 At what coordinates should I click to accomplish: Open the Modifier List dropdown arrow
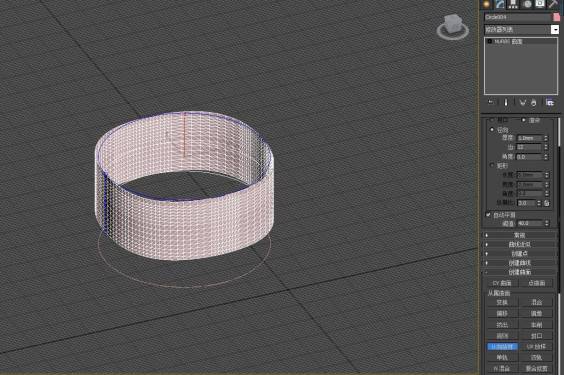555,29
